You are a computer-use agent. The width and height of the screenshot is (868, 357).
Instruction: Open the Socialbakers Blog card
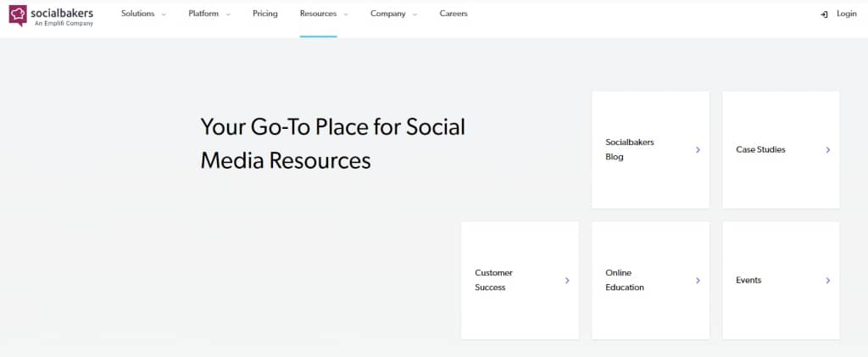[650, 150]
